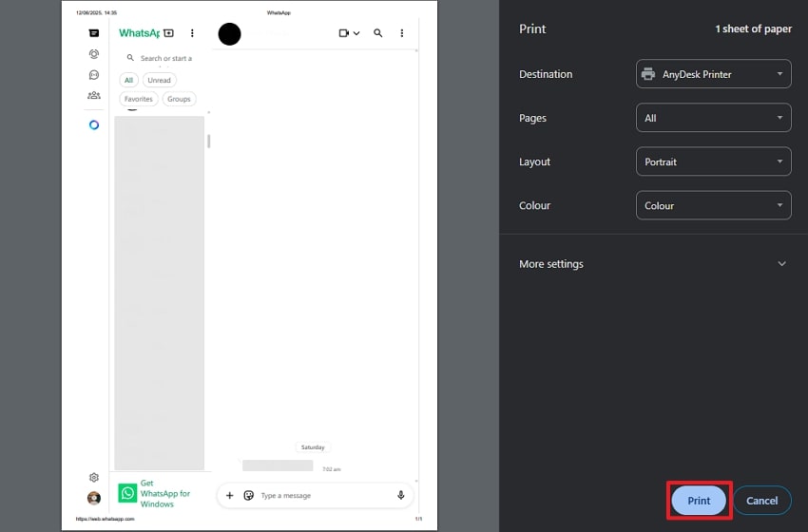
Task: Select the Unread filter tab
Action: point(159,81)
